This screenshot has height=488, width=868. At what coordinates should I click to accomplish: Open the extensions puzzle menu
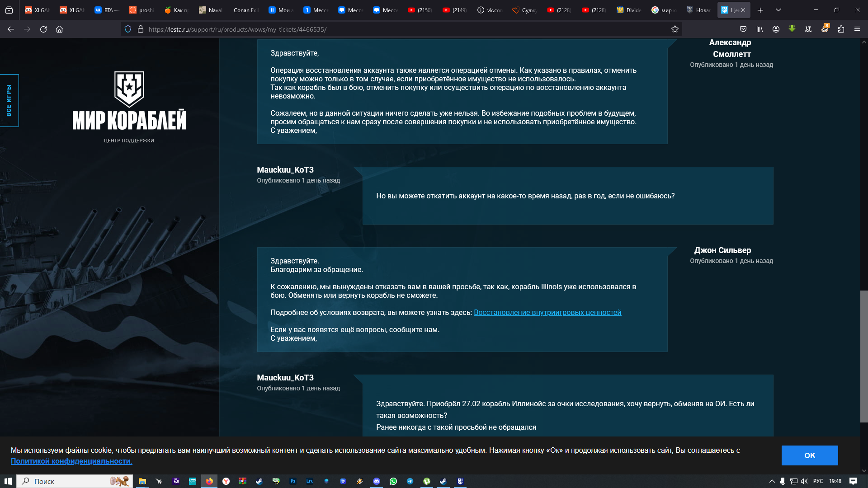tap(841, 29)
